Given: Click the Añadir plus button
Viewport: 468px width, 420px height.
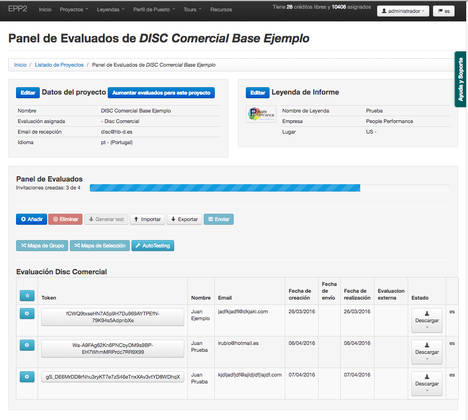Looking at the screenshot, I should pos(31,219).
